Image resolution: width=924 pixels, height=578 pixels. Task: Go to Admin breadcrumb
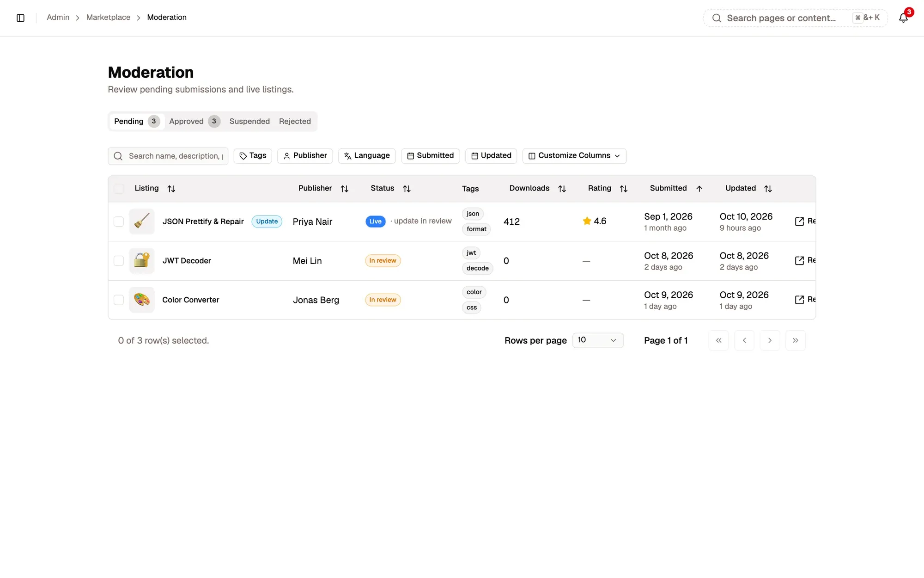pos(58,18)
